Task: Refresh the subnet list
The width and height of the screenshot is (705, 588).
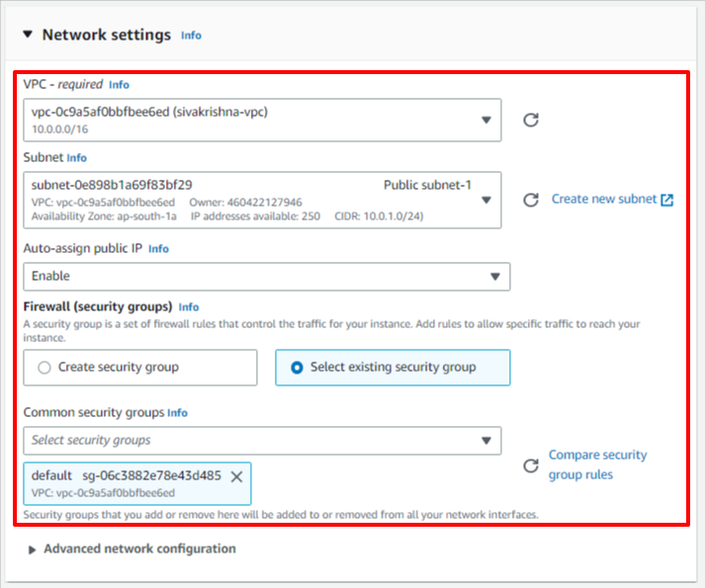Action: (531, 200)
